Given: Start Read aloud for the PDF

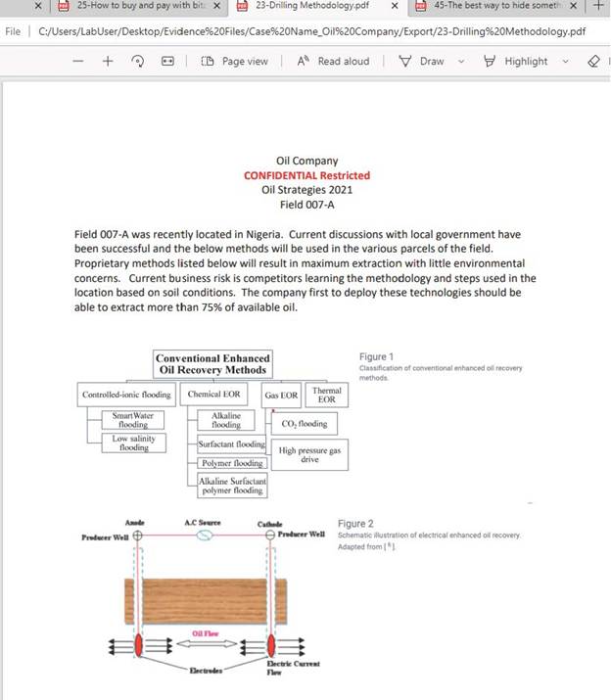Looking at the screenshot, I should (334, 61).
